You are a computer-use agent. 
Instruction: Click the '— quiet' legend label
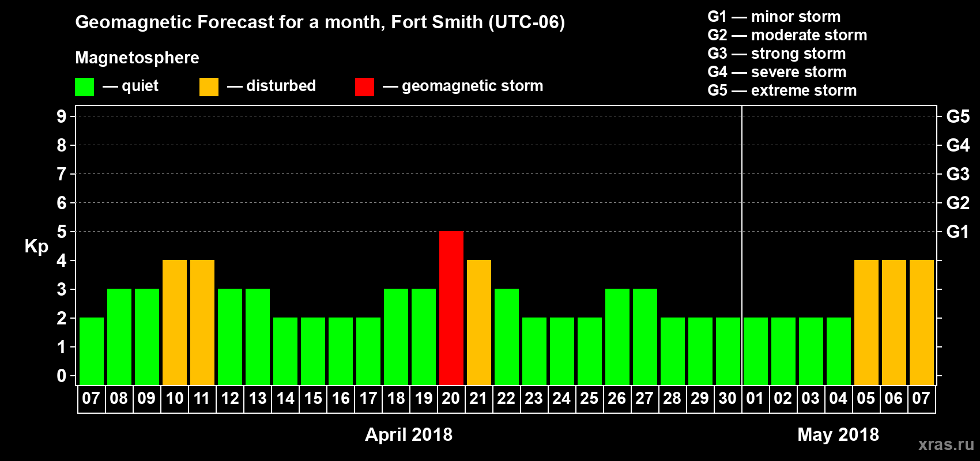coord(130,86)
